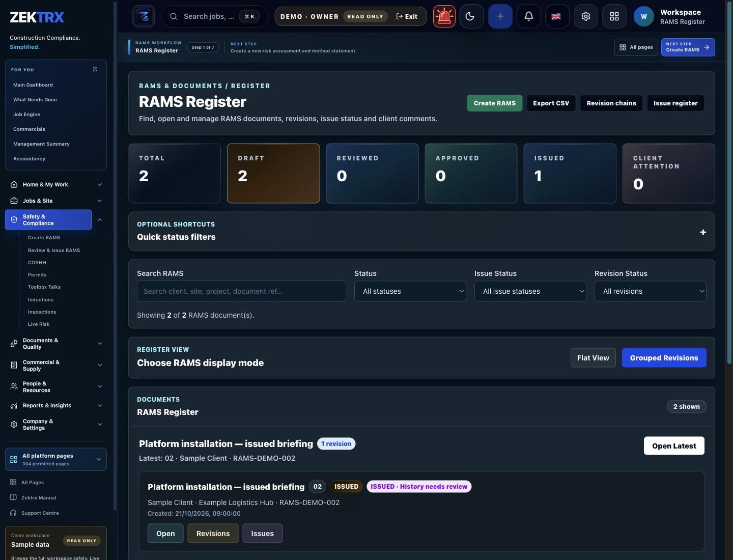Open the All statuses dropdown
This screenshot has width=733, height=560.
pos(410,291)
